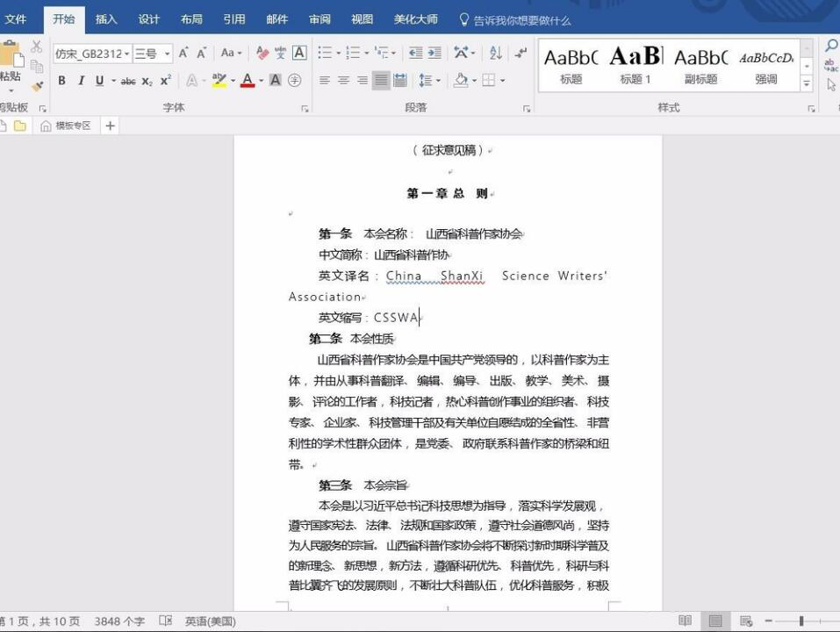Click the Select cursor icon at ribbon edge
Screen dimensions: 840x632
831,84
